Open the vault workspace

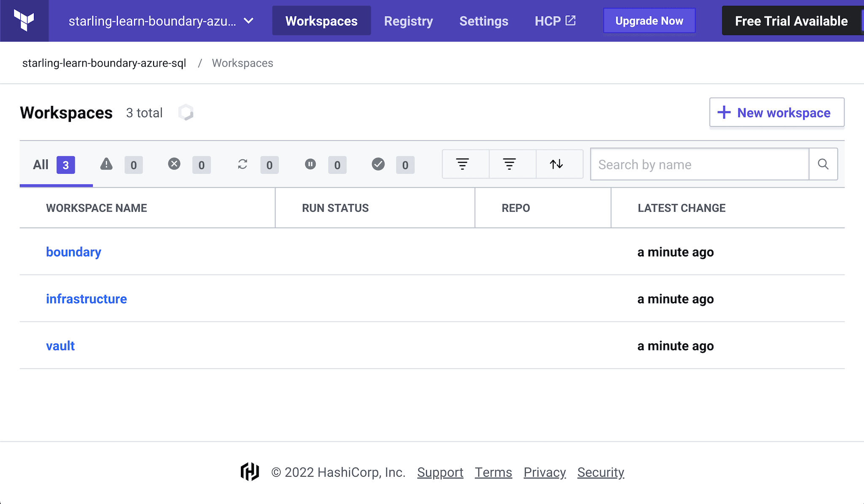click(x=60, y=346)
